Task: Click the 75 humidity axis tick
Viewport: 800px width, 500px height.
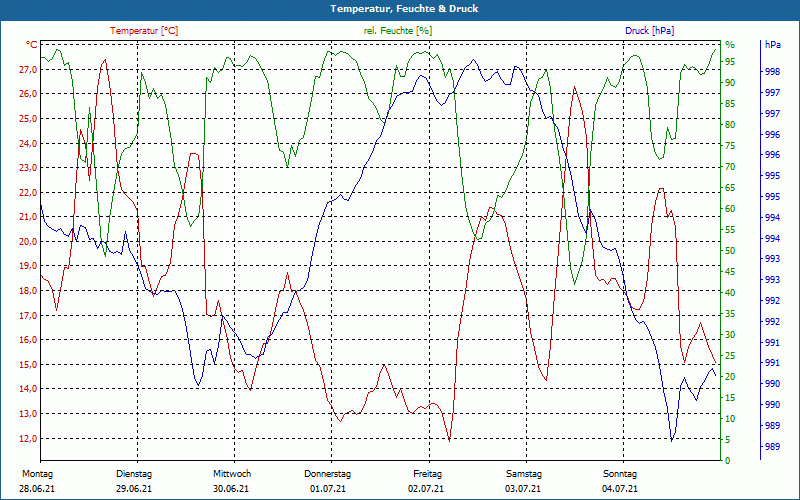Action: coord(730,146)
